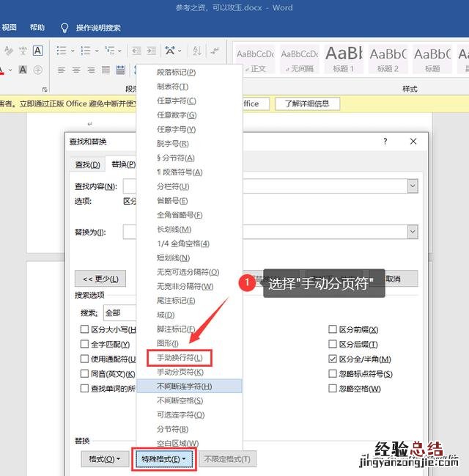The height and width of the screenshot is (476, 469).
Task: Click the lightbulb Tell Me icon
Action: click(64, 28)
